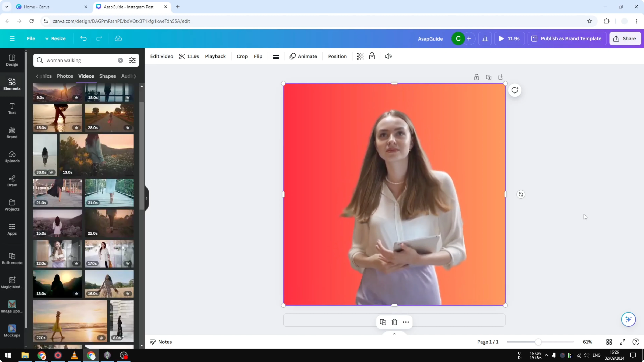Click the Crop button

[x=242, y=56]
